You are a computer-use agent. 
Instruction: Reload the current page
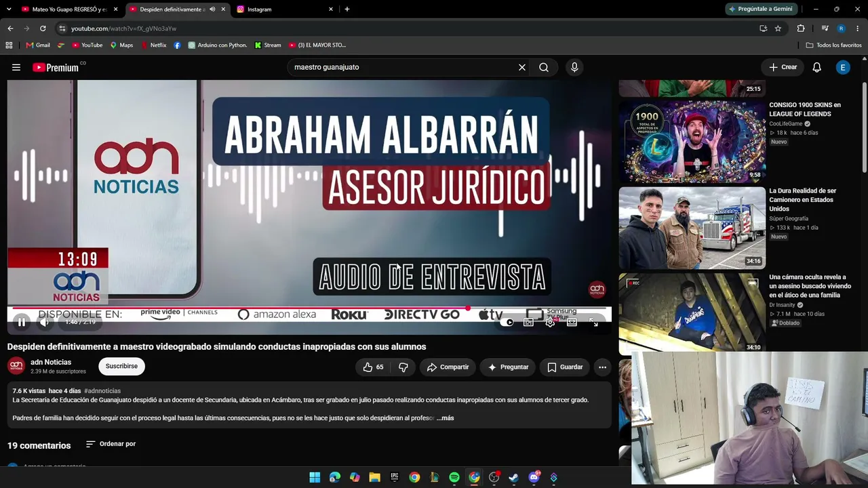(x=43, y=28)
